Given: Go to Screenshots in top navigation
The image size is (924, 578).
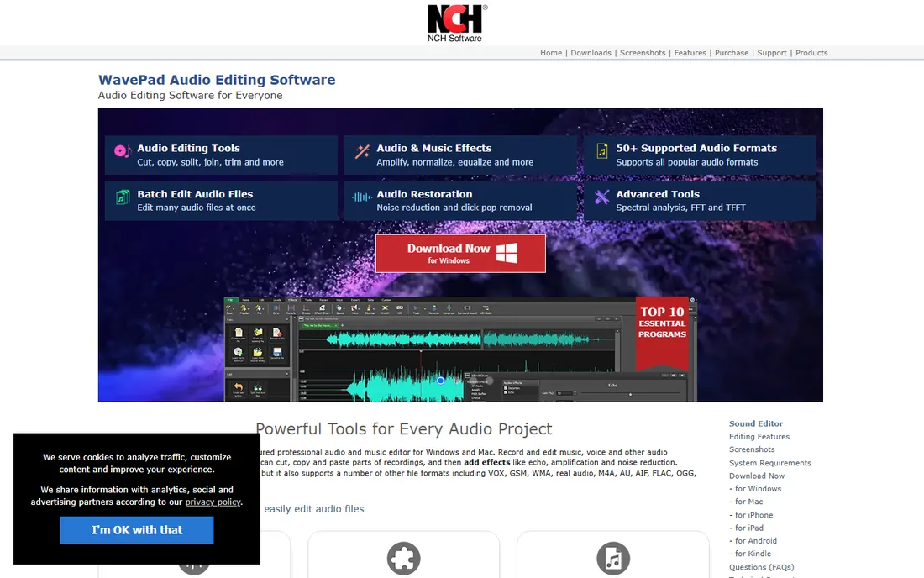Looking at the screenshot, I should tap(643, 53).
